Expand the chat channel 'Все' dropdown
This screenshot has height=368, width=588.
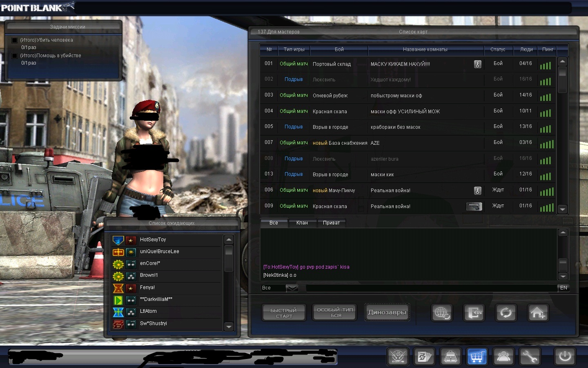pyautogui.click(x=292, y=288)
